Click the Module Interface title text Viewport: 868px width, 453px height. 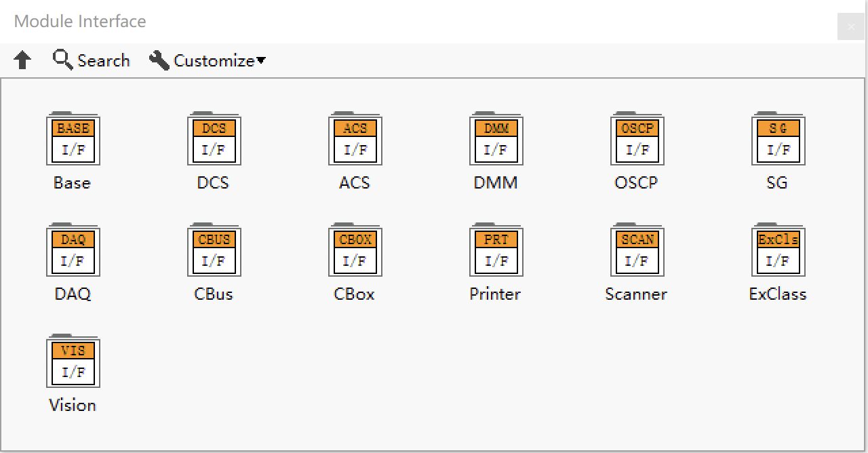click(80, 21)
